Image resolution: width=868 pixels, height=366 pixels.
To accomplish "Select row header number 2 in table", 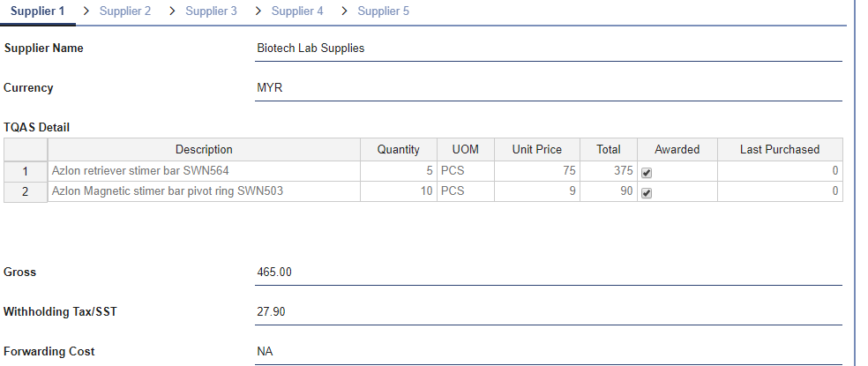I will 26,191.
